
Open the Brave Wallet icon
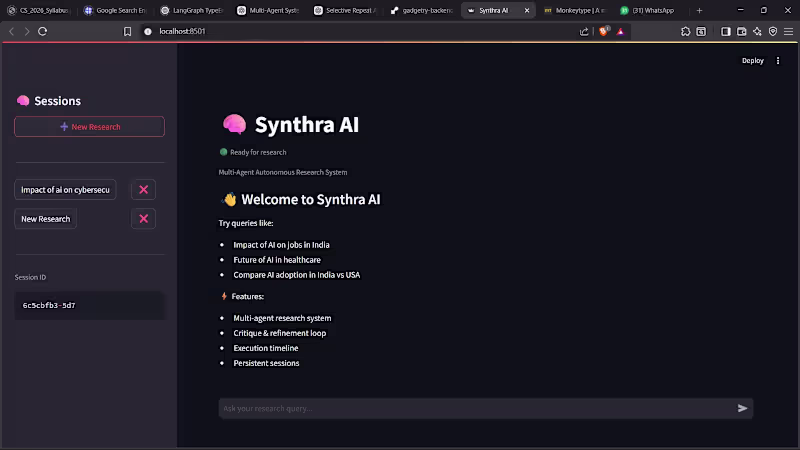[x=741, y=31]
